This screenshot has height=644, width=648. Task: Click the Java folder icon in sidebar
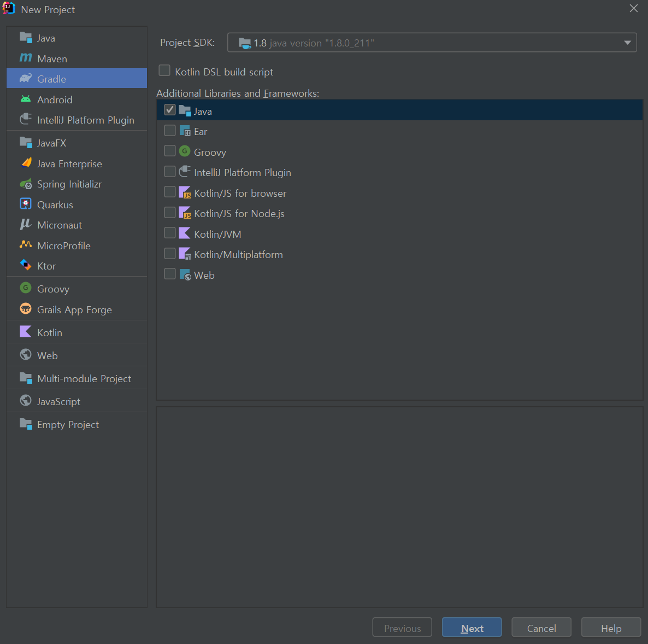pyautogui.click(x=26, y=38)
